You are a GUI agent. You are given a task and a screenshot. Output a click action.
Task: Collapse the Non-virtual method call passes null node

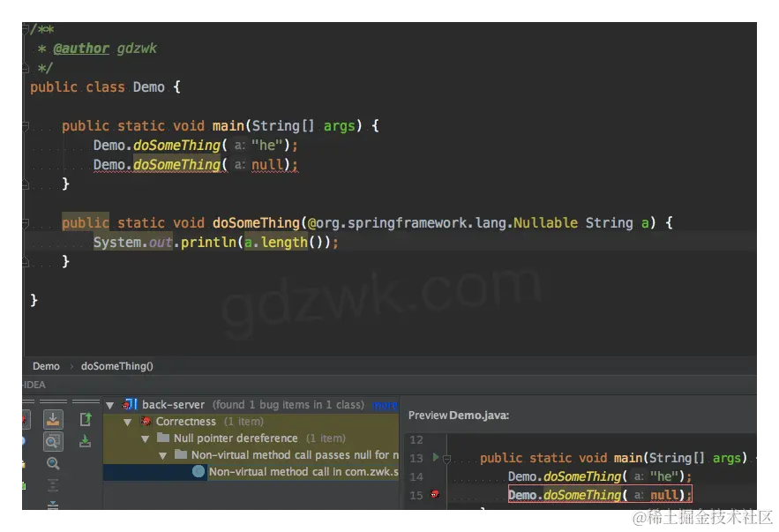162,456
